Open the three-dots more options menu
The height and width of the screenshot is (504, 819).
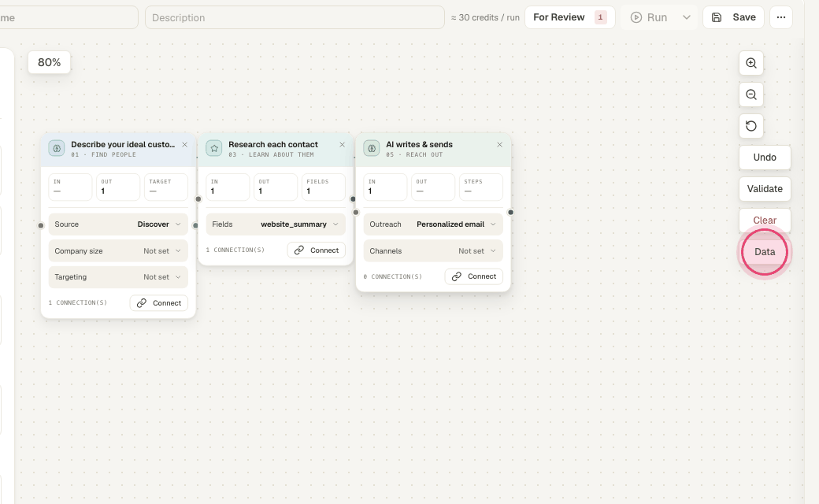pos(781,17)
